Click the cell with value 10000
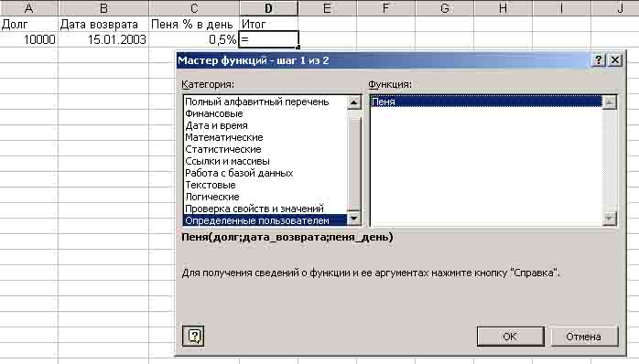This screenshot has width=639, height=364. click(28, 39)
